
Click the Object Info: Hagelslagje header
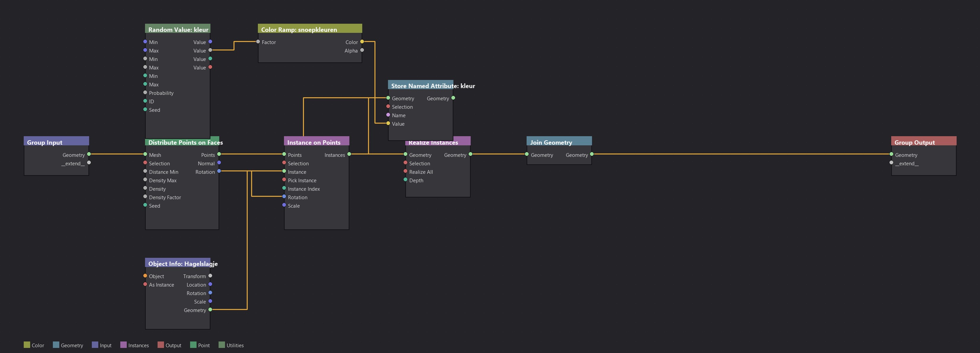[x=178, y=263]
